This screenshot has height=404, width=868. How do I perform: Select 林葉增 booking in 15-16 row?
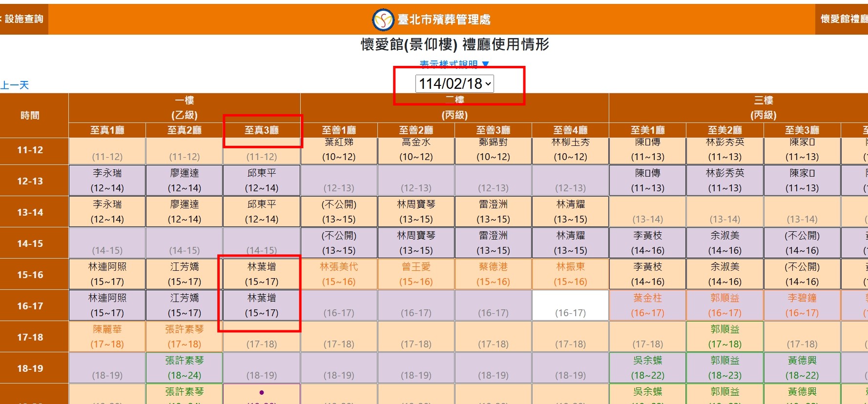[x=262, y=274]
